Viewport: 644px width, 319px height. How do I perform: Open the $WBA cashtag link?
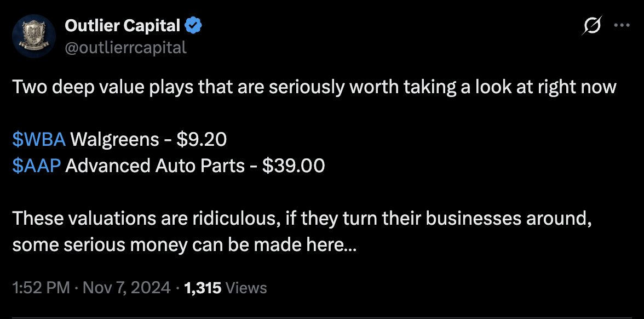(x=39, y=140)
